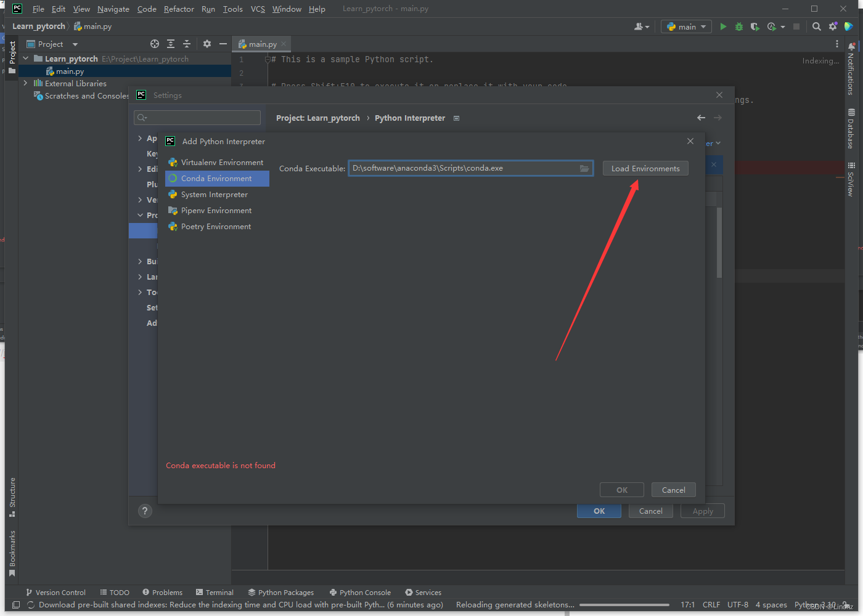This screenshot has height=616, width=863.
Task: Open IDE settings gear in top toolbar
Action: pyautogui.click(x=833, y=26)
